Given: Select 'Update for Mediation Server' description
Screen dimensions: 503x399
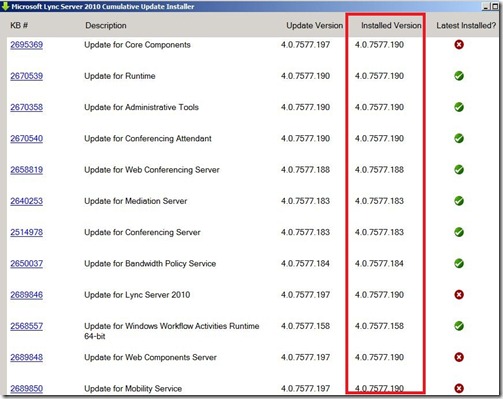Looking at the screenshot, I should 135,201.
